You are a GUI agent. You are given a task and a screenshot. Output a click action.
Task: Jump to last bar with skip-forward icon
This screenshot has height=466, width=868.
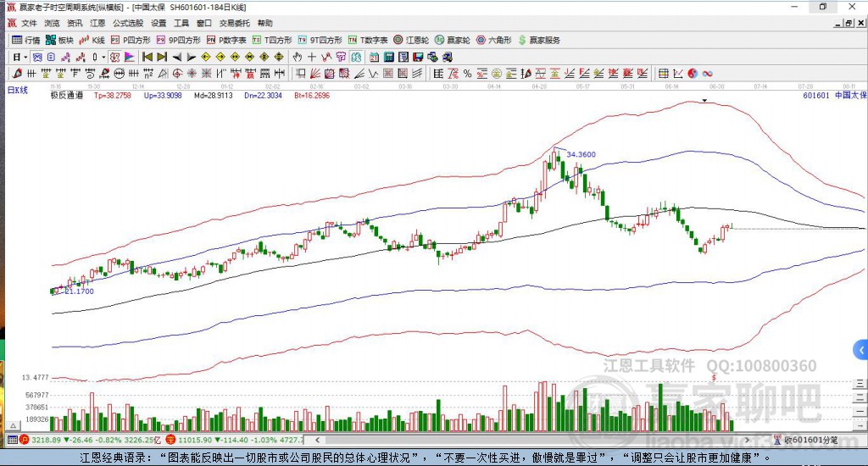162,57
